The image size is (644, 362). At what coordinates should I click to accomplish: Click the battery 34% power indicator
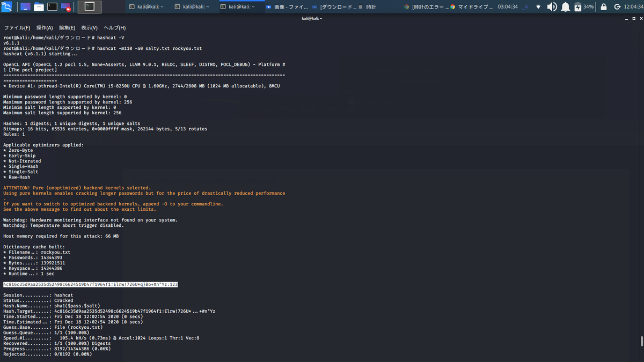coord(583,7)
